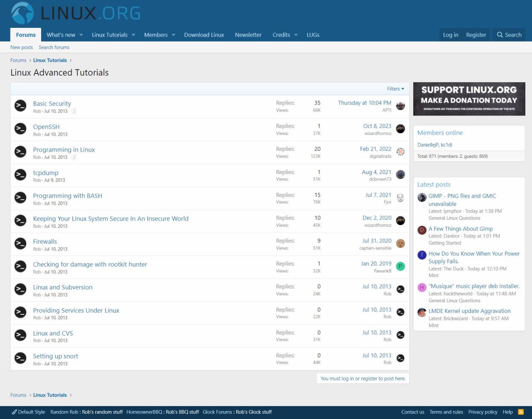Open 'A Few Things About Gimp' post

(x=461, y=229)
